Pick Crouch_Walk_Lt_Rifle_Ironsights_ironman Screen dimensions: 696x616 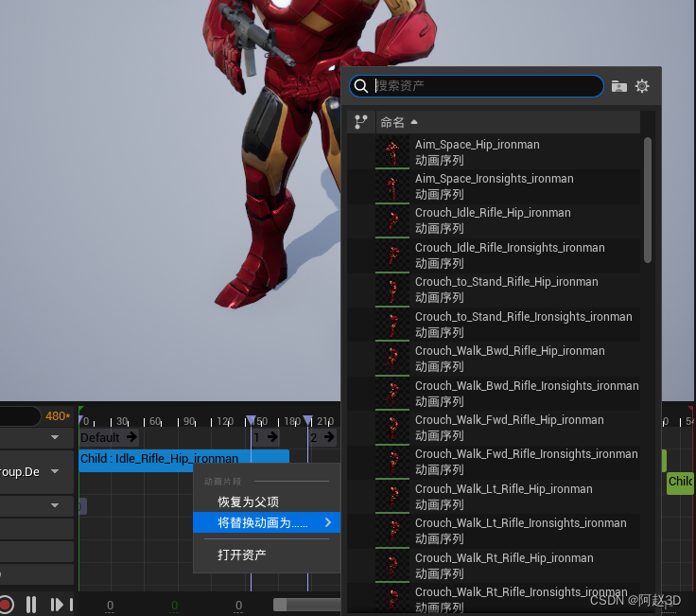(494, 531)
